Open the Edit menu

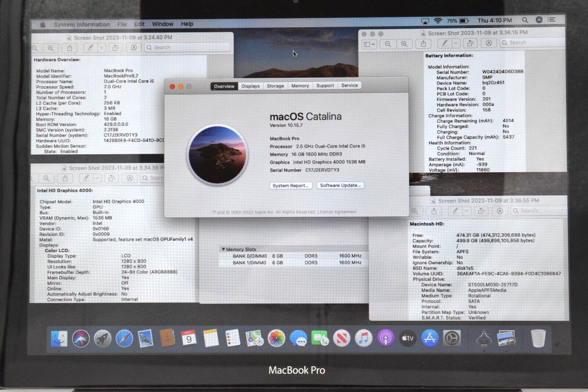point(139,24)
